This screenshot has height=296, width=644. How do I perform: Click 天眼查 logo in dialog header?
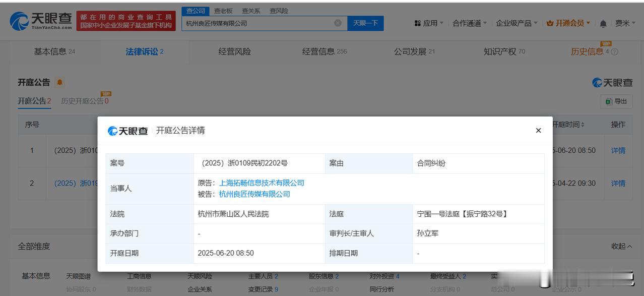point(127,131)
